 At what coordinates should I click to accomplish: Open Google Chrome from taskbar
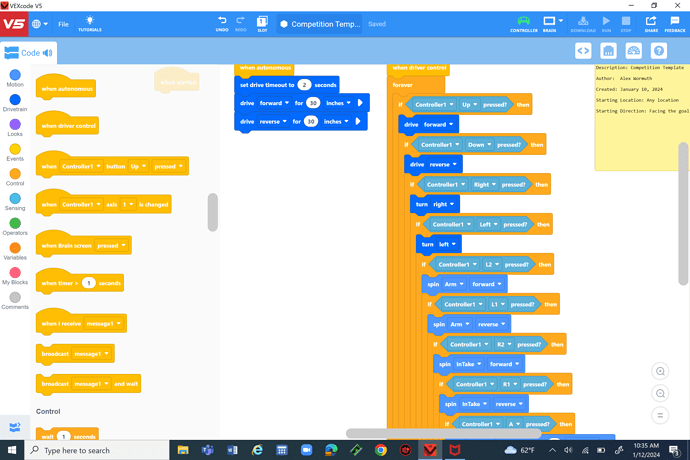[381, 450]
